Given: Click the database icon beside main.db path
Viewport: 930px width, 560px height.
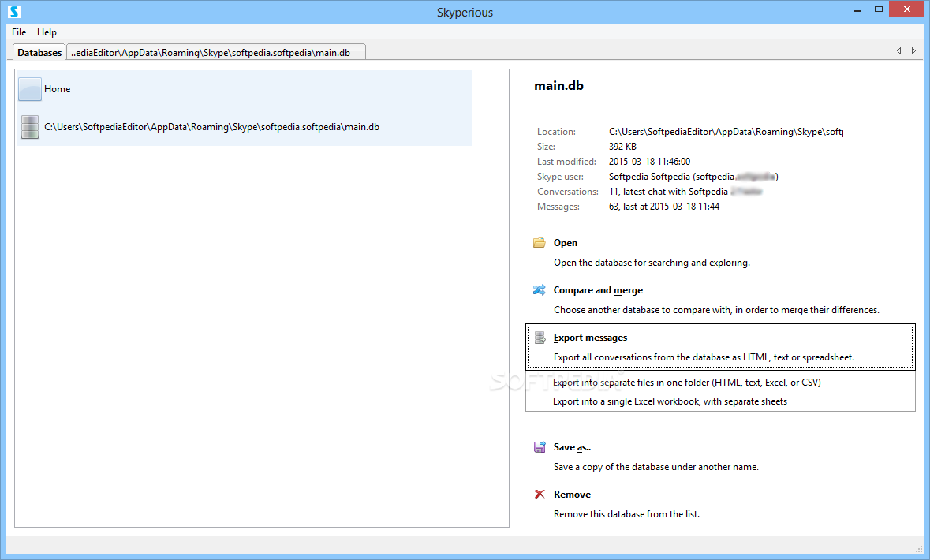Looking at the screenshot, I should pos(30,127).
